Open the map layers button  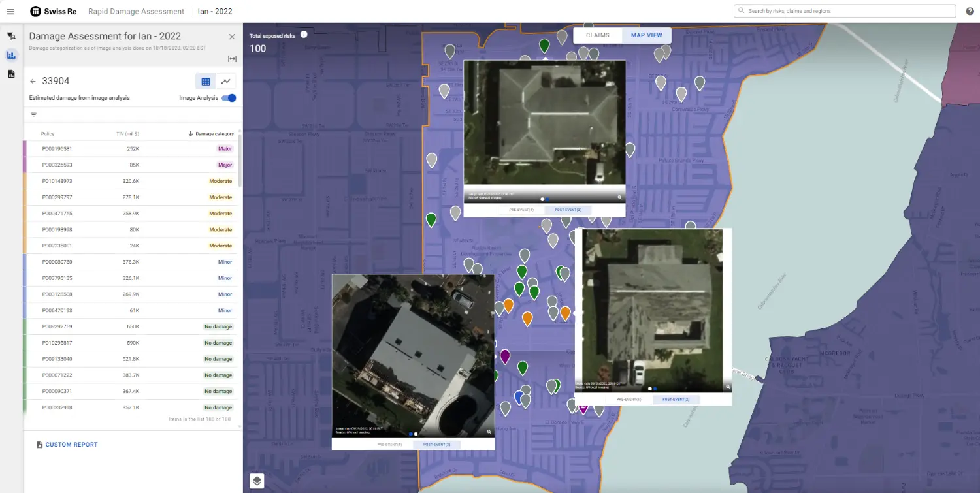[x=257, y=481]
